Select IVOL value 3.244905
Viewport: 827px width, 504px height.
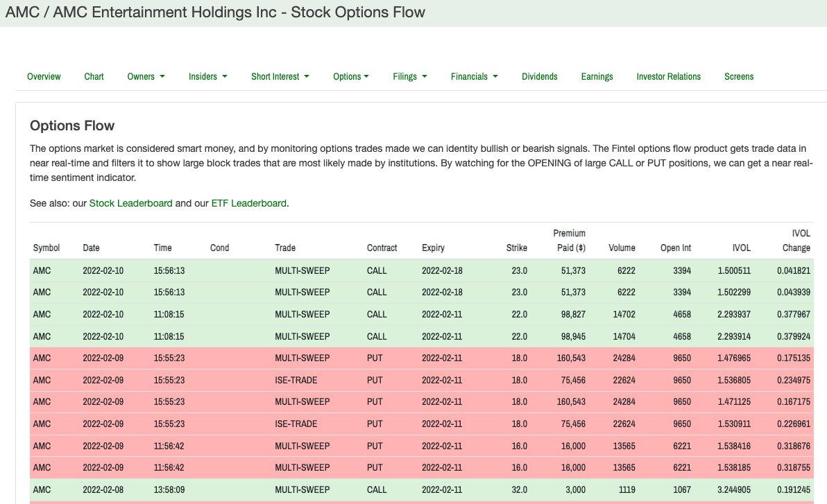tap(733, 489)
